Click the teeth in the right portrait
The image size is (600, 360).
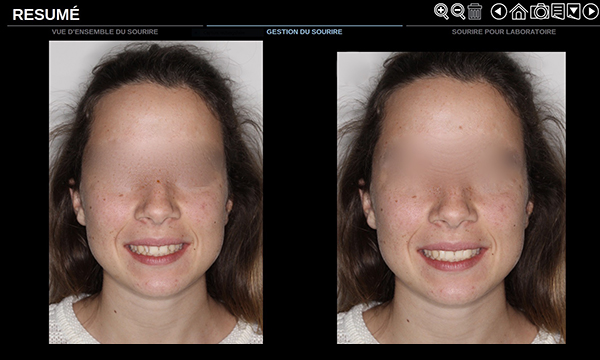pos(452,254)
